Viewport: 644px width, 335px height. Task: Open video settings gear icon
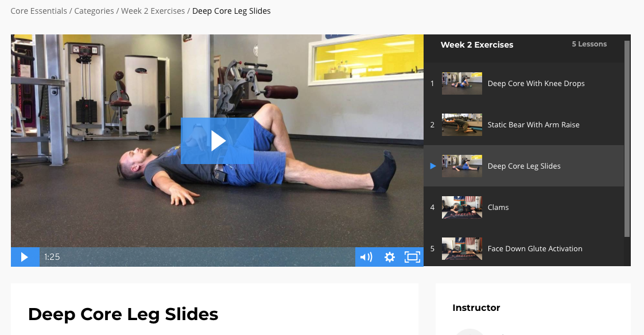[x=389, y=257]
